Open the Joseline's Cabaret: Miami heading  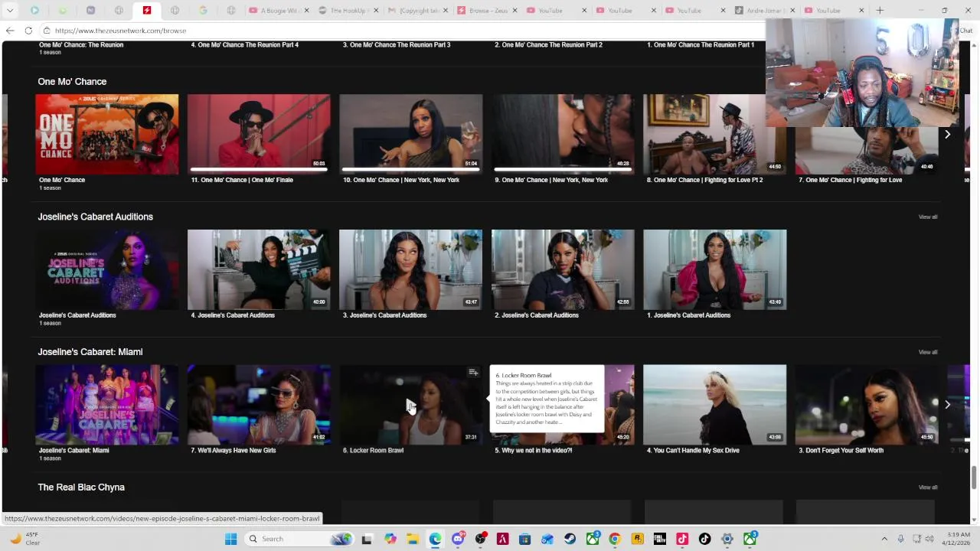[90, 352]
